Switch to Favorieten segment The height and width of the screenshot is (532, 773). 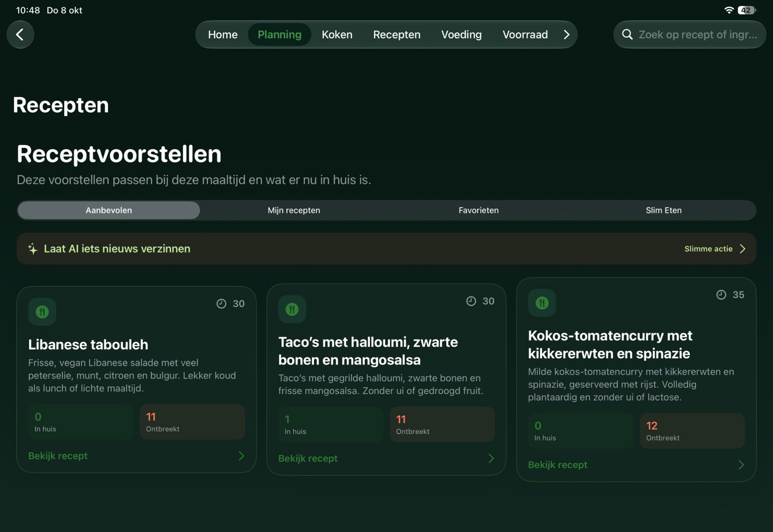pos(479,210)
